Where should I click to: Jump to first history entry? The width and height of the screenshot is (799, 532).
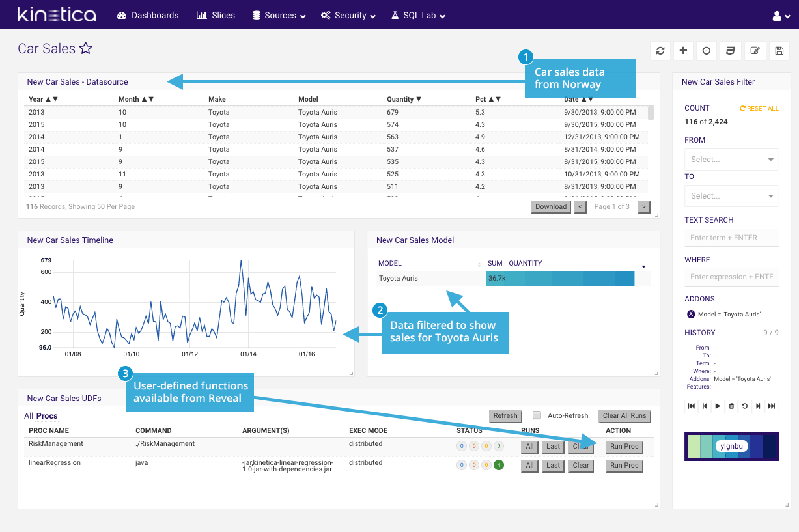click(691, 406)
